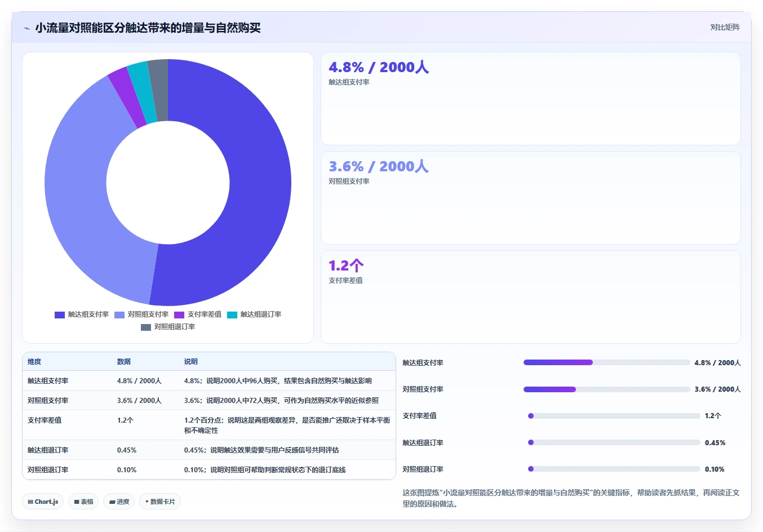Click 支付率差值 table row label
The width and height of the screenshot is (763, 532).
click(x=45, y=420)
